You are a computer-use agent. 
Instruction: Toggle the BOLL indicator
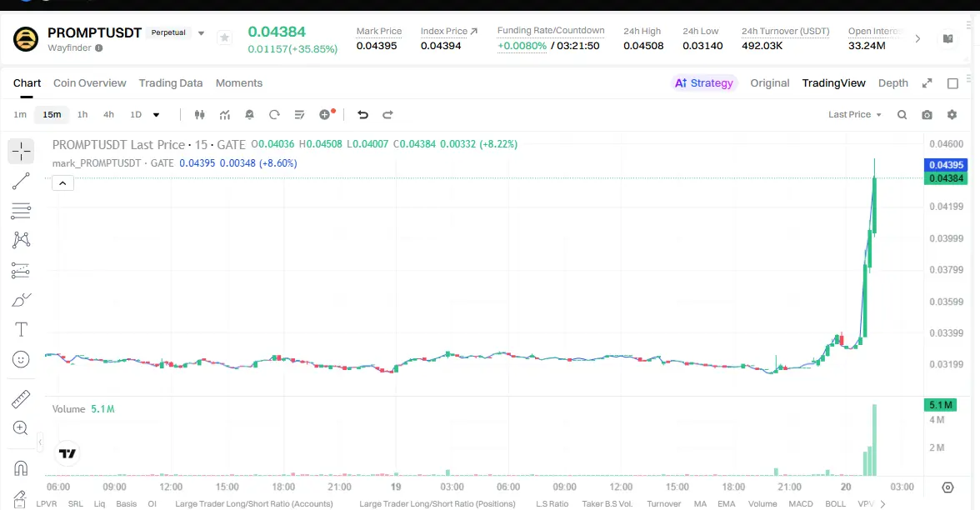835,503
